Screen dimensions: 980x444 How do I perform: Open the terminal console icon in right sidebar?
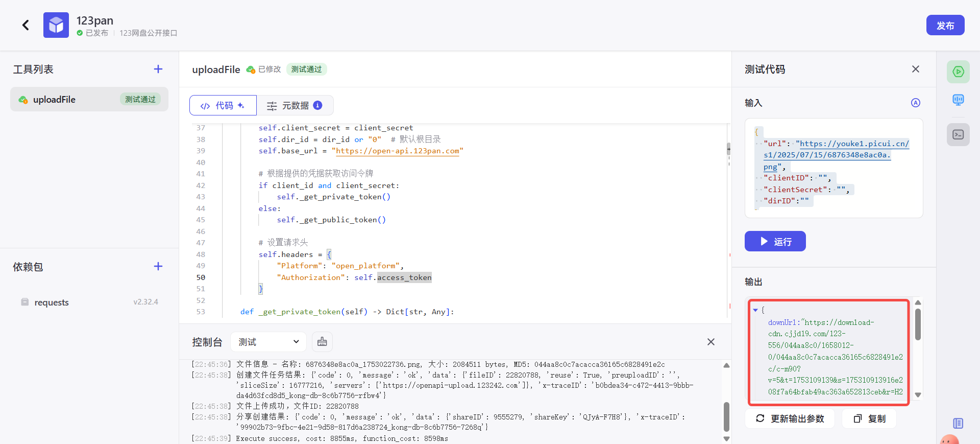pos(959,135)
